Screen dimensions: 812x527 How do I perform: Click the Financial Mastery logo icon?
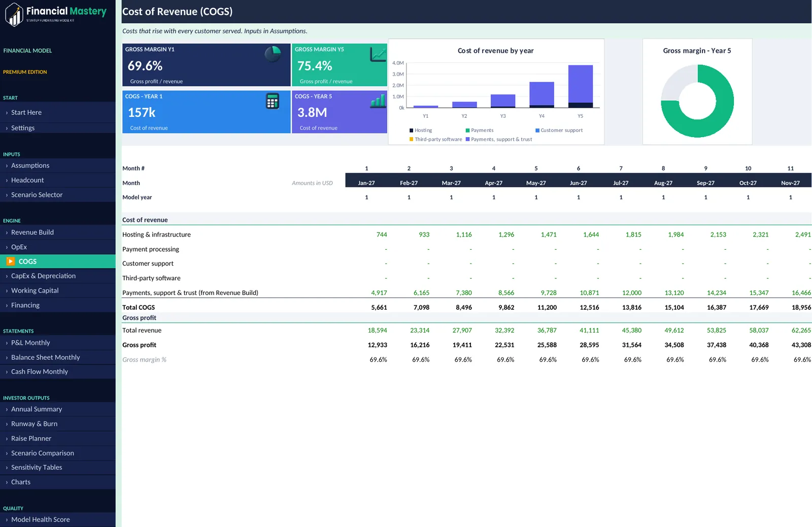pos(14,14)
